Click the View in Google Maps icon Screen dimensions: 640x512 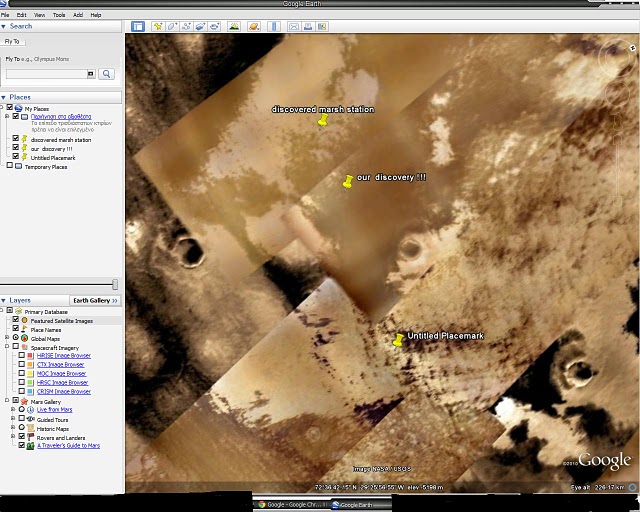click(322, 27)
